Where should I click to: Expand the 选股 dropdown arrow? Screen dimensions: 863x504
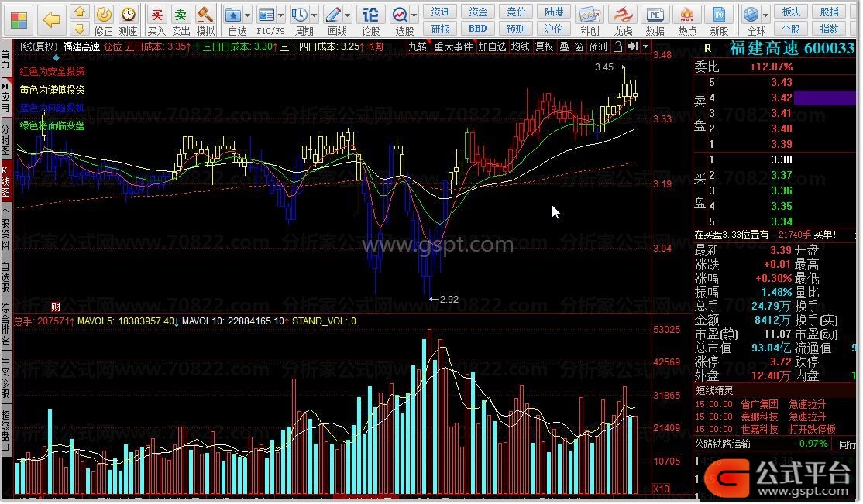pyautogui.click(x=414, y=15)
